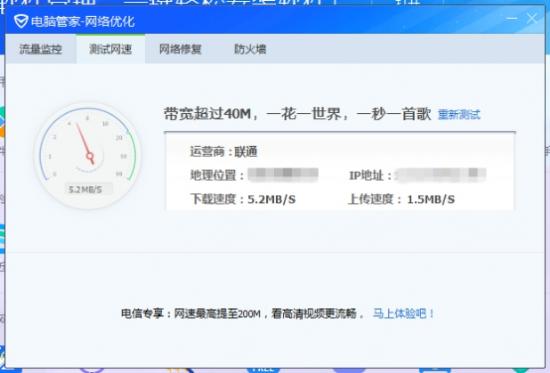
Task: Click the 电脑管家 shield logo icon
Action: [x=21, y=21]
